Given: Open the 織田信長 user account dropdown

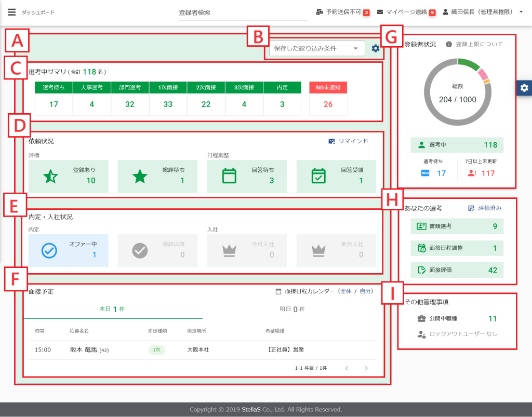Looking at the screenshot, I should point(483,12).
